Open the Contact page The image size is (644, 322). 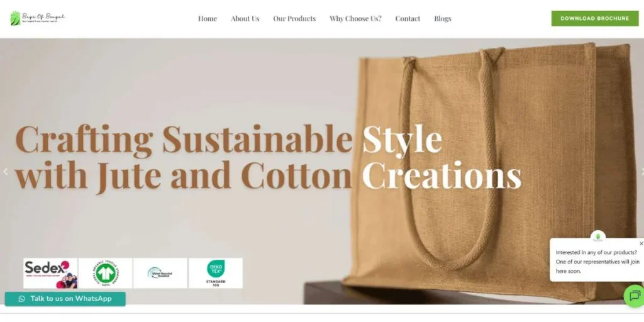tap(408, 18)
